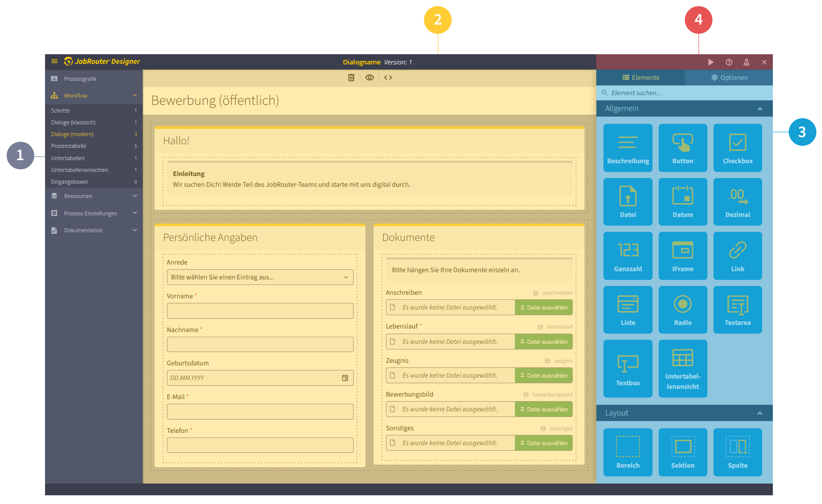This screenshot has height=504, width=822.
Task: Expand the Ressourcen menu
Action: tap(94, 196)
